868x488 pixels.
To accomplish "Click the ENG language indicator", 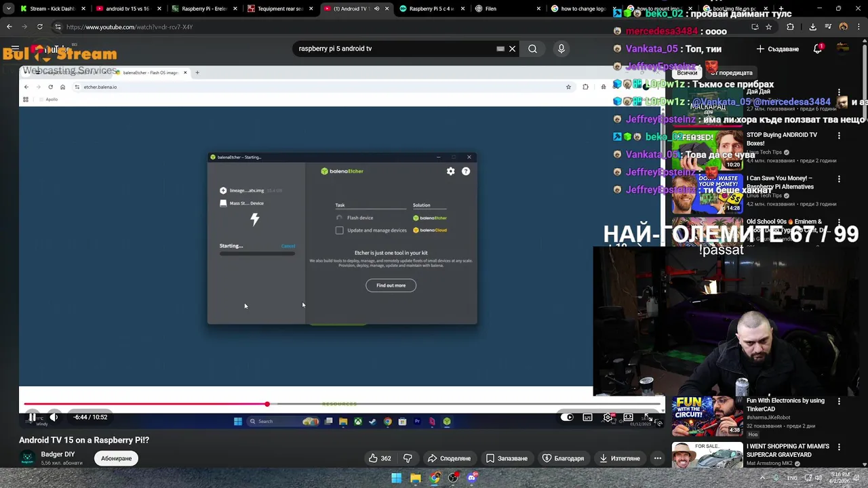I will point(792,478).
